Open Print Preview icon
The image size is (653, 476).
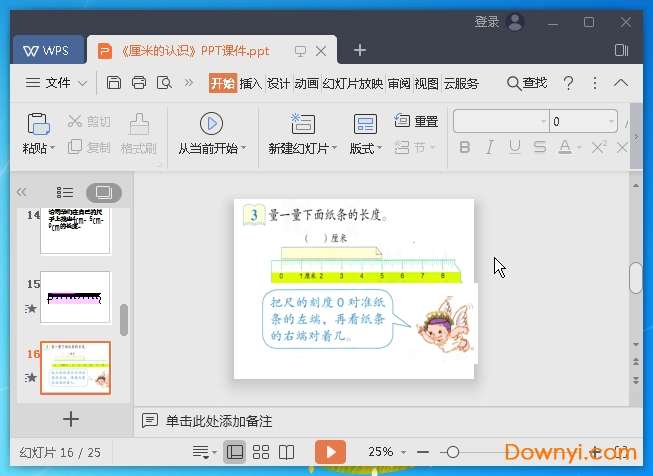(x=164, y=82)
